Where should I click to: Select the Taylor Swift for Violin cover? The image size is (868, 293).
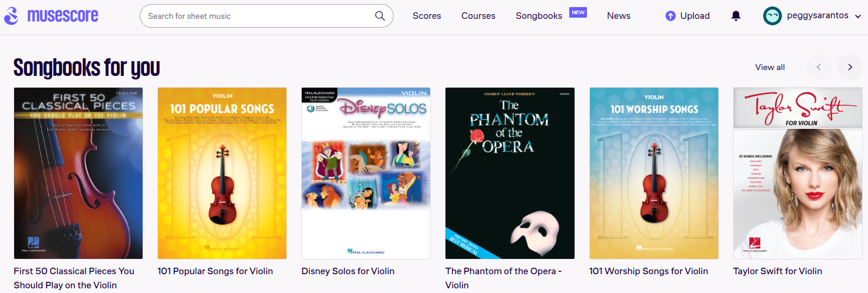tap(798, 174)
